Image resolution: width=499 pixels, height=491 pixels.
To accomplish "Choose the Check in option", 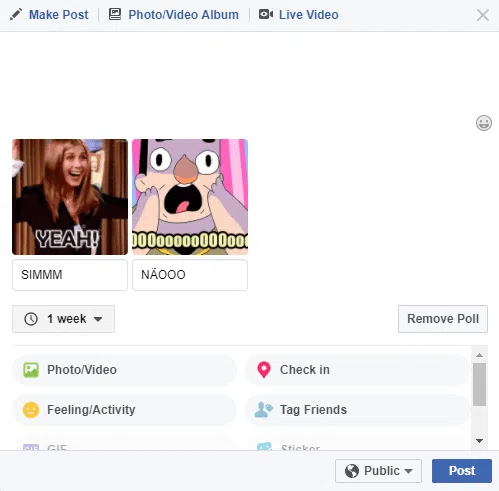I will [358, 370].
